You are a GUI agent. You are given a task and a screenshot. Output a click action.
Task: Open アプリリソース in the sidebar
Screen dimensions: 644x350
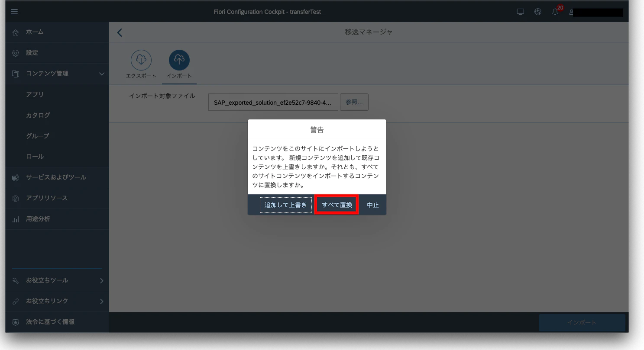pos(57,198)
